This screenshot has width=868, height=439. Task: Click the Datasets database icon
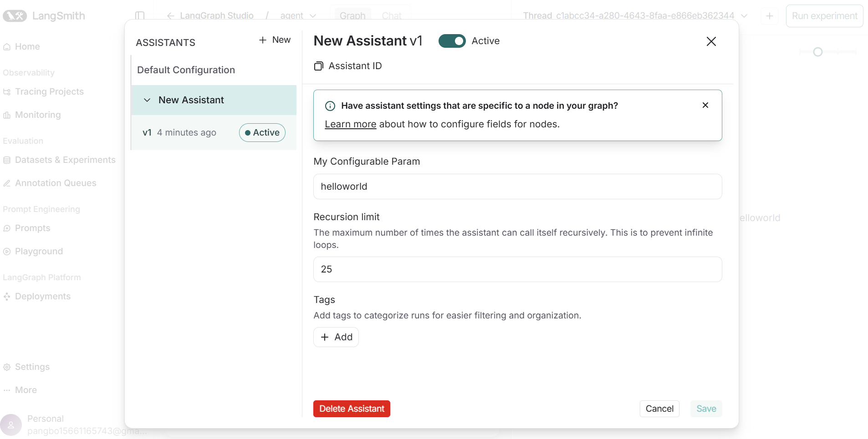point(7,160)
